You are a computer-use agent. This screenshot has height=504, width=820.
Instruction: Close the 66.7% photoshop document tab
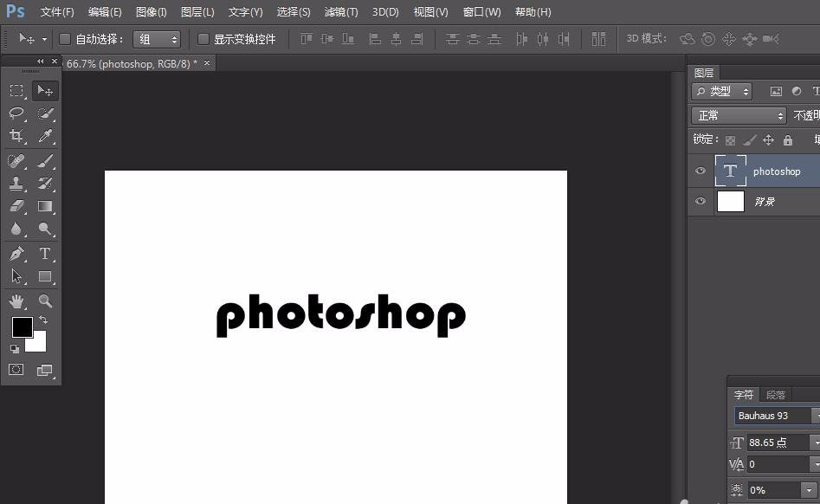click(x=207, y=63)
